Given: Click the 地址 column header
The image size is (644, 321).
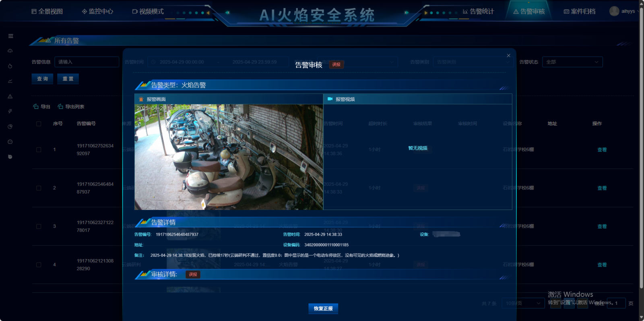Looking at the screenshot, I should click(552, 123).
